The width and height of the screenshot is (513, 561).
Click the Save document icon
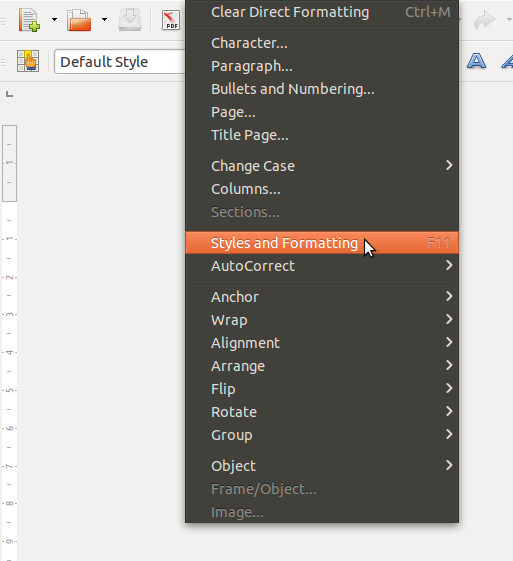coord(130,20)
